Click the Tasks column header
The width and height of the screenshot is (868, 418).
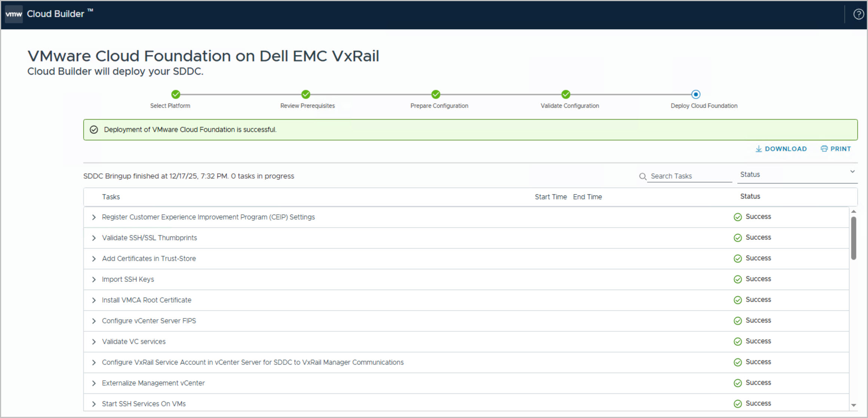(x=111, y=197)
